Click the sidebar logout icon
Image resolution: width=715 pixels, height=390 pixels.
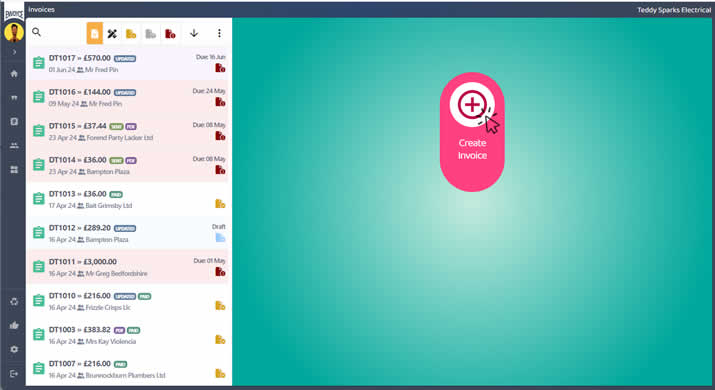pos(14,374)
